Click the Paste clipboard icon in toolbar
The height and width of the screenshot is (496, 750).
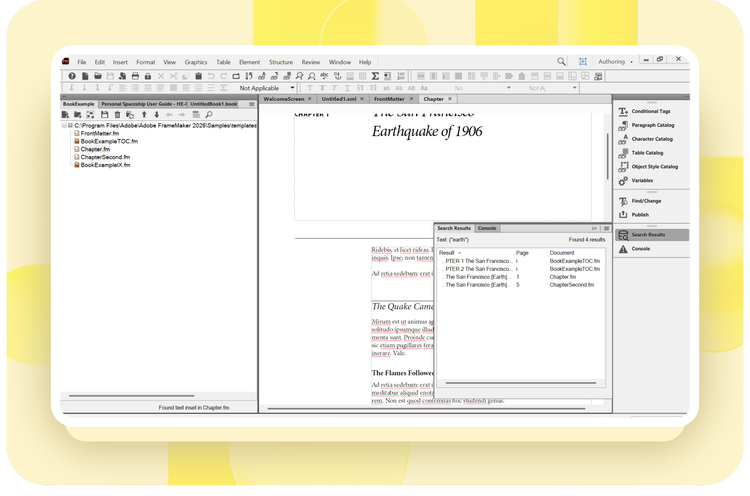click(199, 76)
